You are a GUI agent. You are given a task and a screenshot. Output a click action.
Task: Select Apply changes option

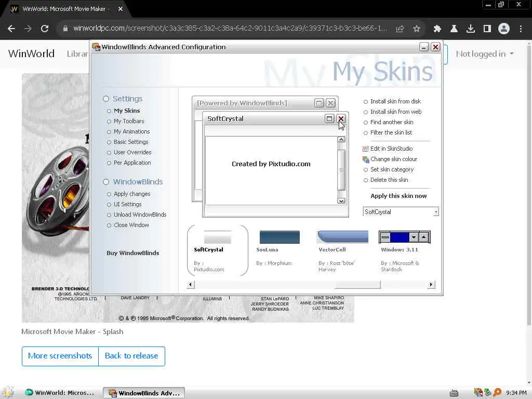click(x=128, y=194)
